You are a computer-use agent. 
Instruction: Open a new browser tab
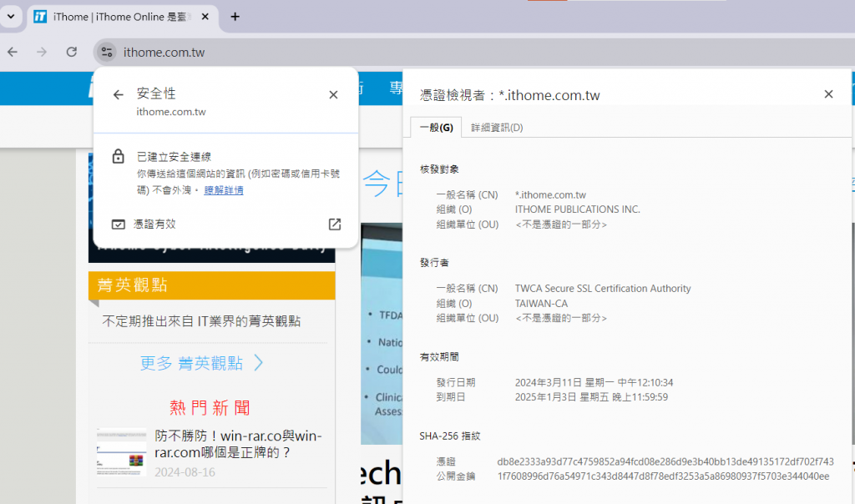click(x=235, y=17)
